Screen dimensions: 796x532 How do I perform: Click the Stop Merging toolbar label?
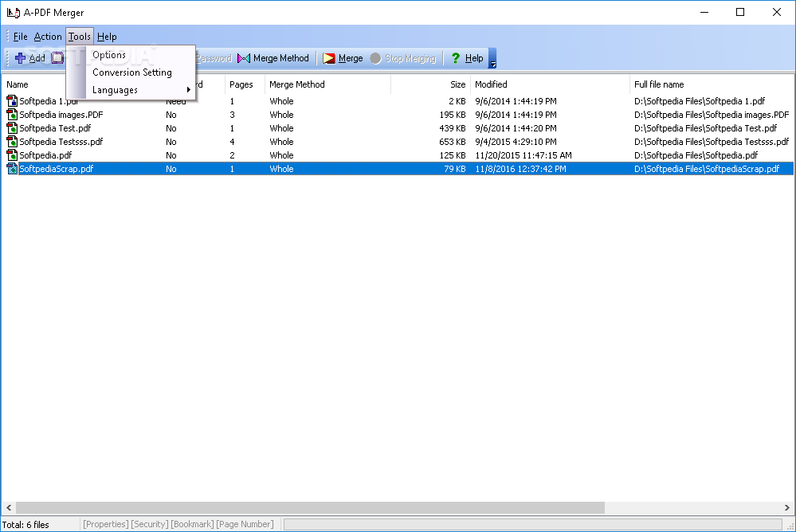click(x=410, y=58)
